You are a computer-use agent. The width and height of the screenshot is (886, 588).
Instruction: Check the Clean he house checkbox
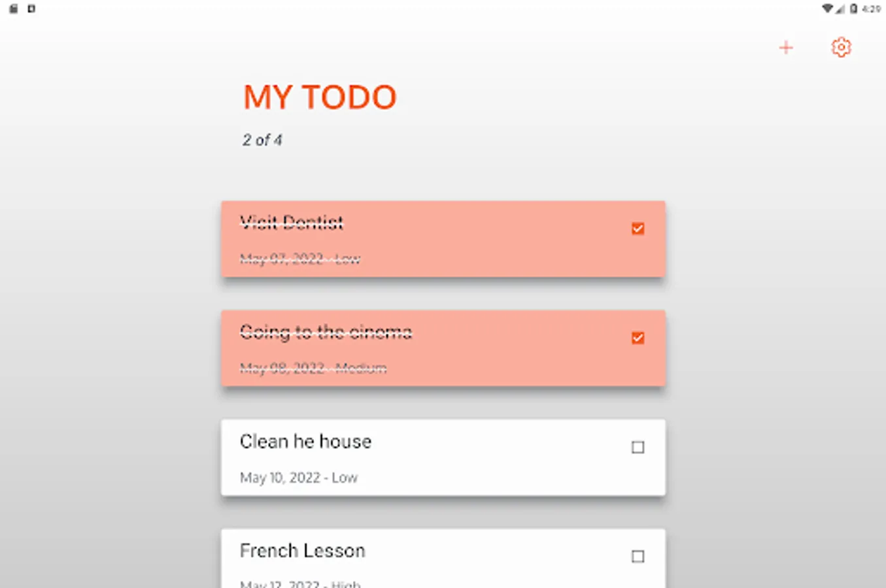(638, 448)
